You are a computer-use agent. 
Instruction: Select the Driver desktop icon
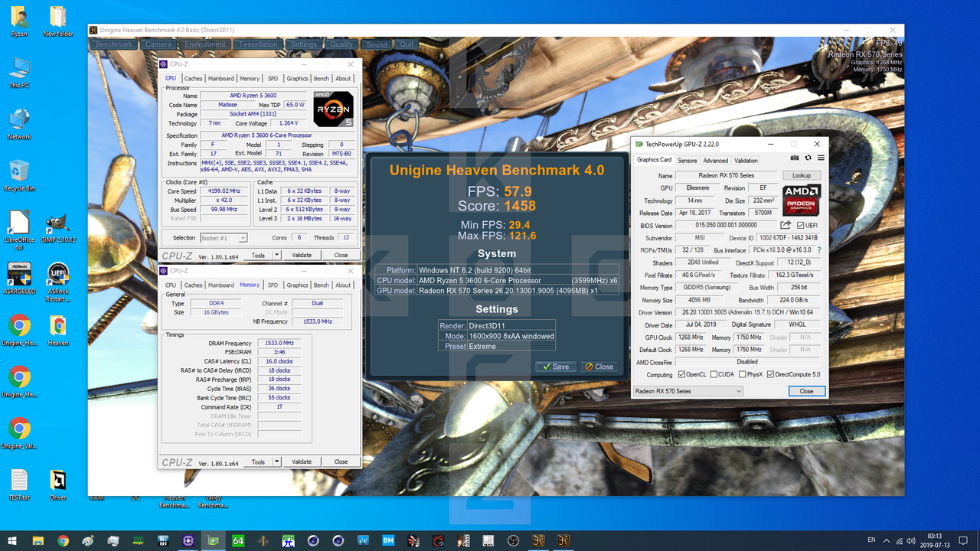coord(57,484)
